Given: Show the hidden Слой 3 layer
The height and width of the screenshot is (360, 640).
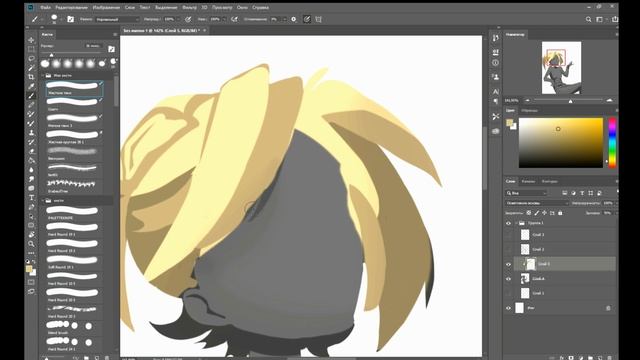Looking at the screenshot, I should tap(509, 235).
